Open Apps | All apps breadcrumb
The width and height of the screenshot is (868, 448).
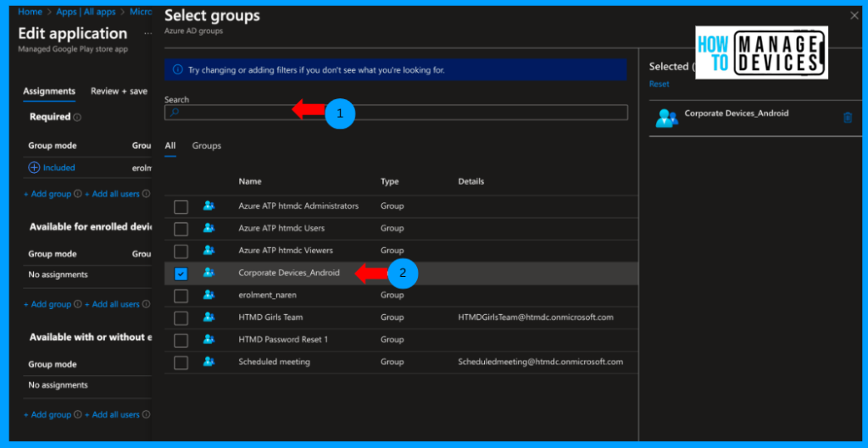pos(86,12)
